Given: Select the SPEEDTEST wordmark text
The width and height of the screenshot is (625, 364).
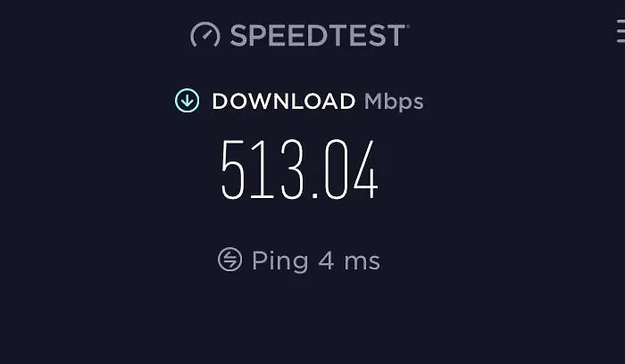Looking at the screenshot, I should pyautogui.click(x=318, y=35).
